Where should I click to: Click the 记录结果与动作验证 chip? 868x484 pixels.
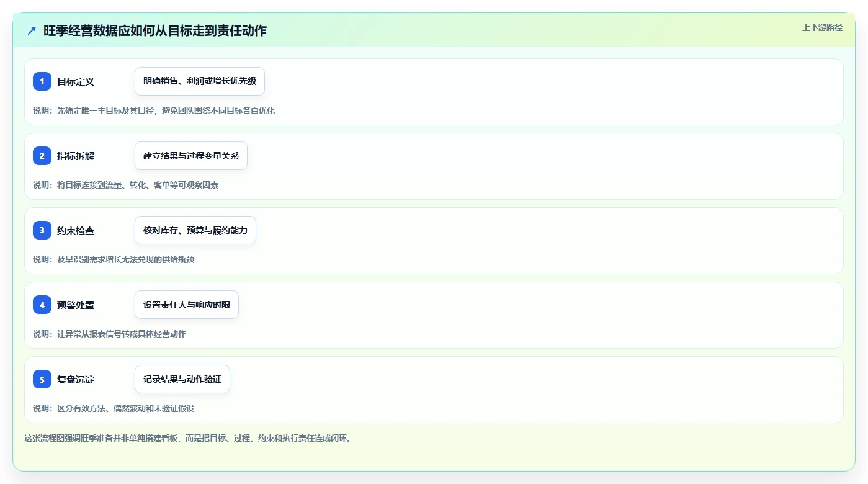pos(182,379)
